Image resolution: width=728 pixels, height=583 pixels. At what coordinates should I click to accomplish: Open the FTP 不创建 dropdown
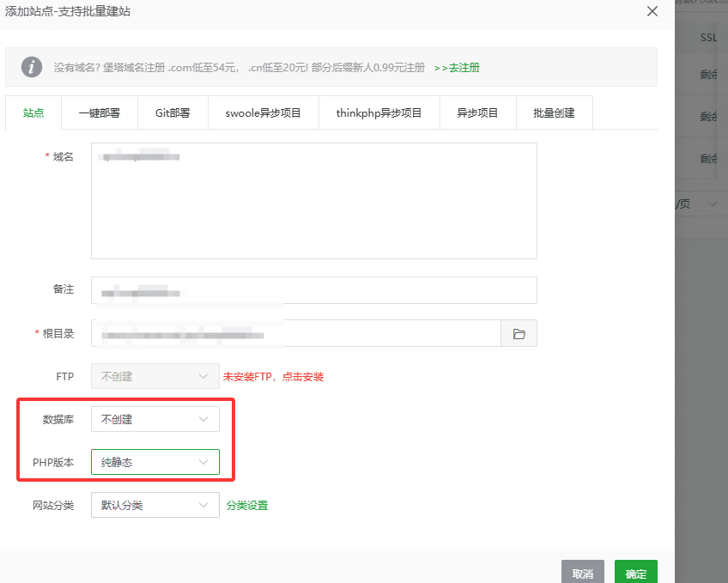point(155,376)
